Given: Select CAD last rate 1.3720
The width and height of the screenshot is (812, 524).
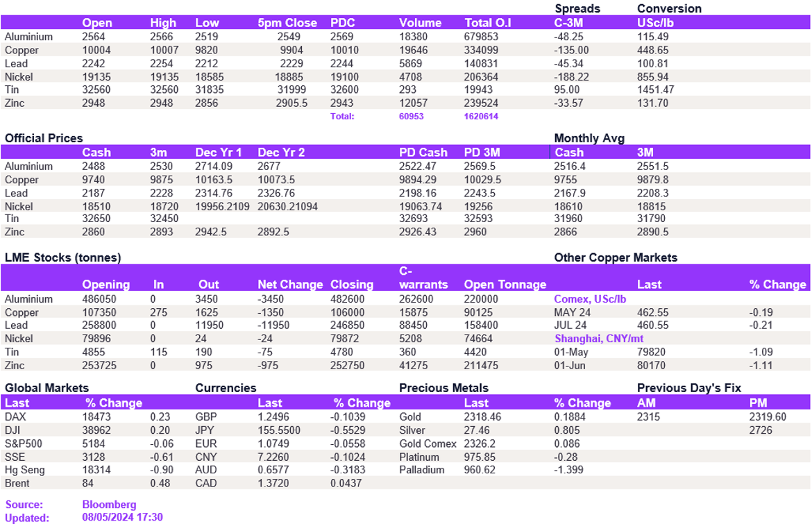Looking at the screenshot, I should click(x=273, y=483).
